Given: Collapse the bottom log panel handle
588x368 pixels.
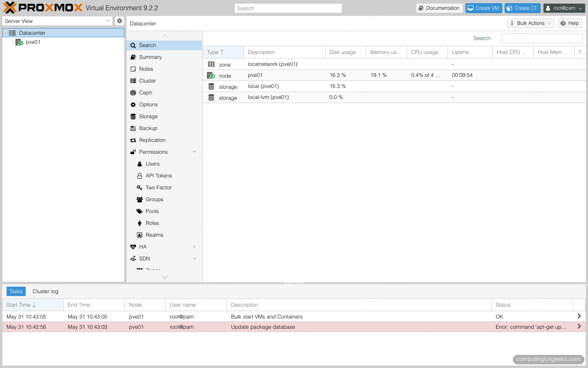Looking at the screenshot, I should click(294, 283).
